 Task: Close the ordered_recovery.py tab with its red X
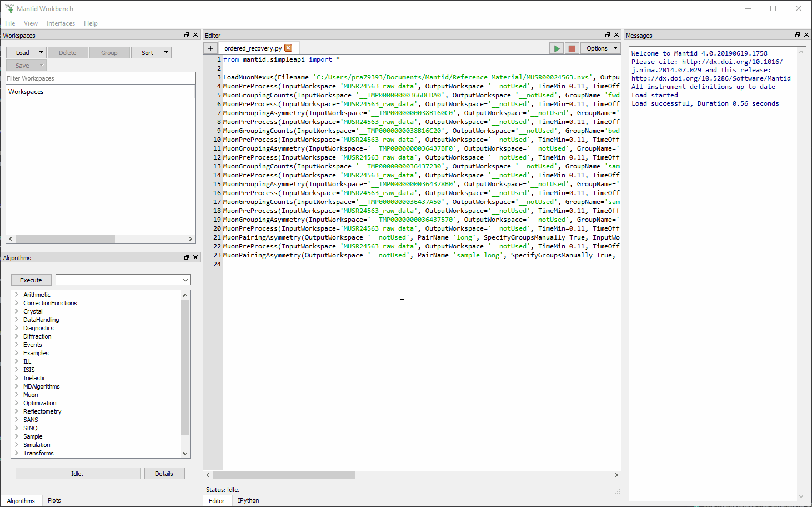coord(288,48)
